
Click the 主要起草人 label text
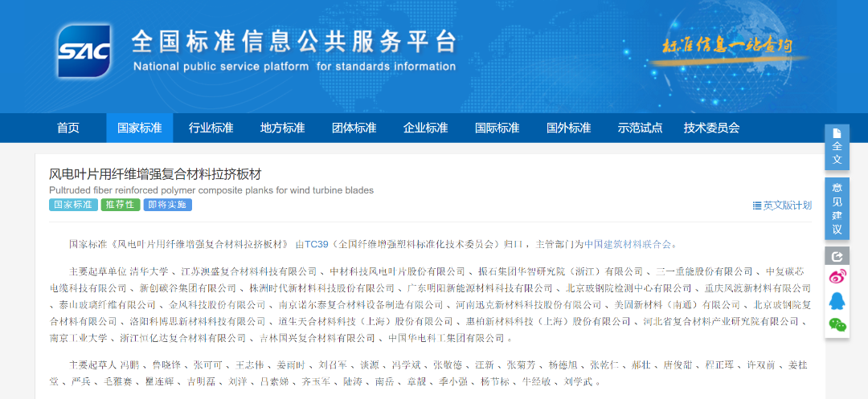(93, 365)
